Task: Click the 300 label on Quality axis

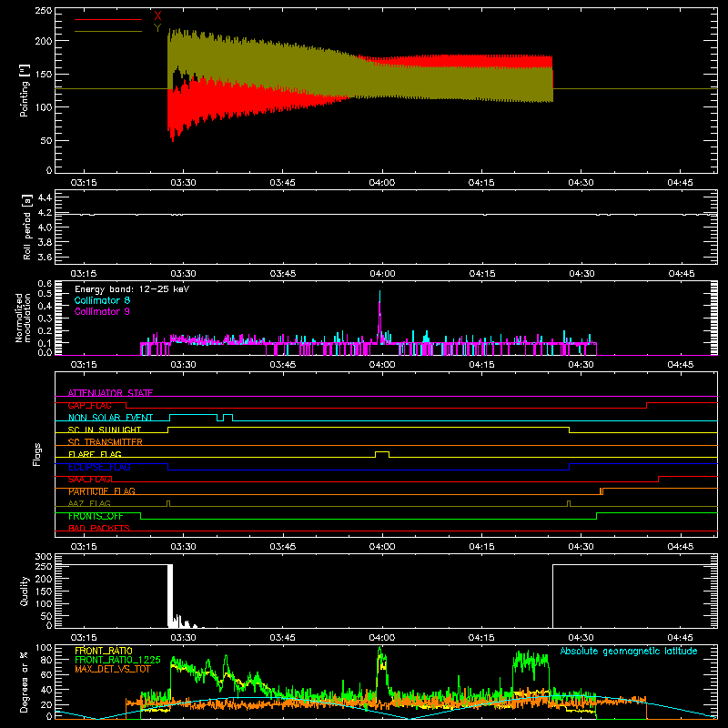Action: [x=44, y=557]
